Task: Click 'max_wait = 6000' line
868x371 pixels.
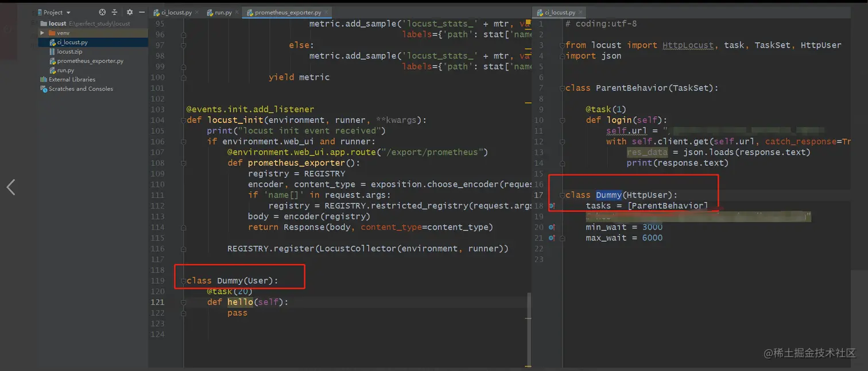Action: point(624,238)
